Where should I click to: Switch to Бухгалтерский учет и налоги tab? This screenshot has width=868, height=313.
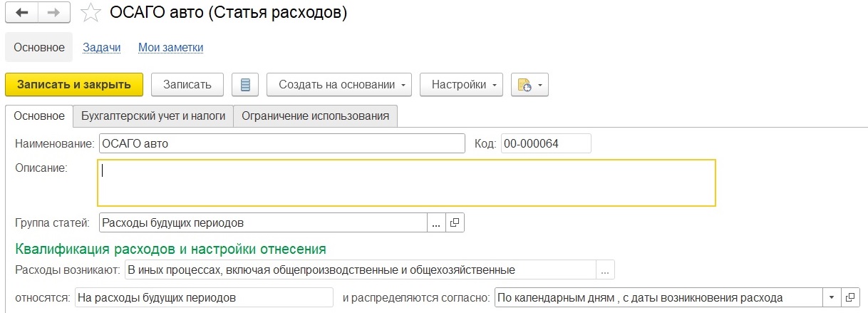[x=153, y=116]
